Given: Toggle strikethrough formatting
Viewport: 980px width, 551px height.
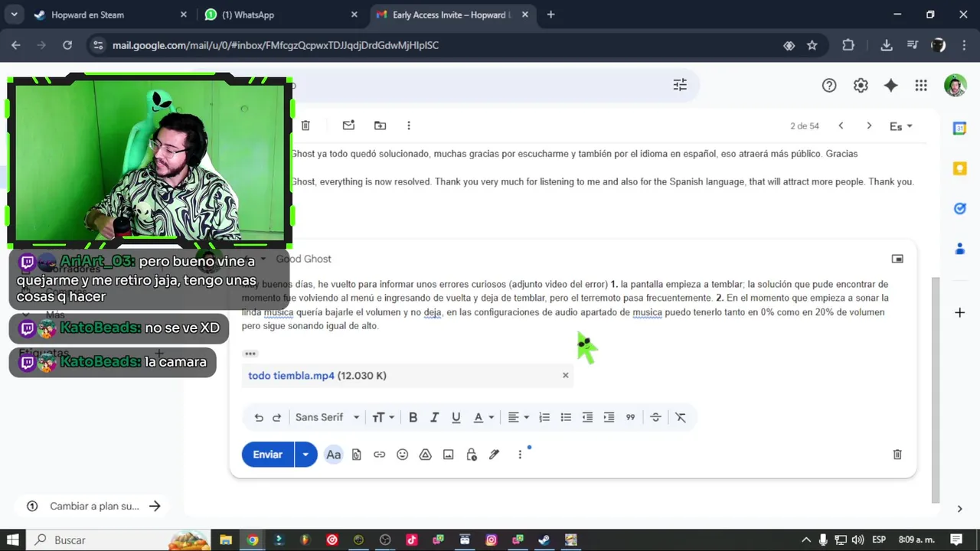Looking at the screenshot, I should click(655, 417).
